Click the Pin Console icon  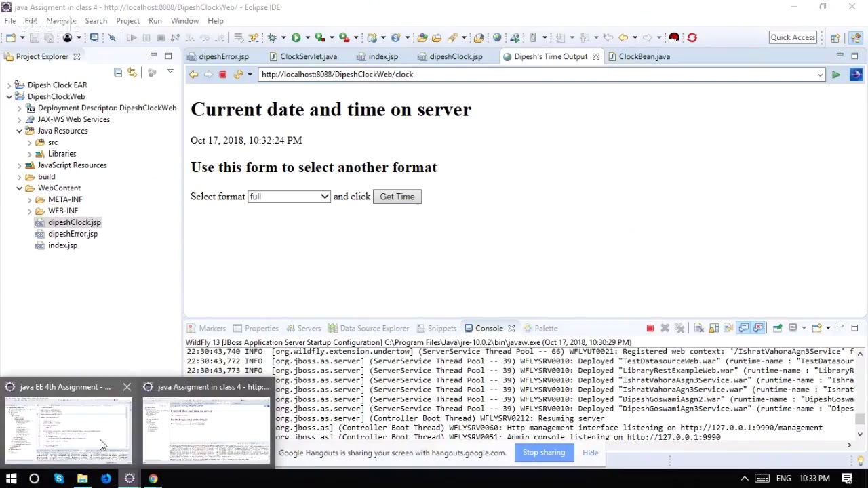point(777,329)
